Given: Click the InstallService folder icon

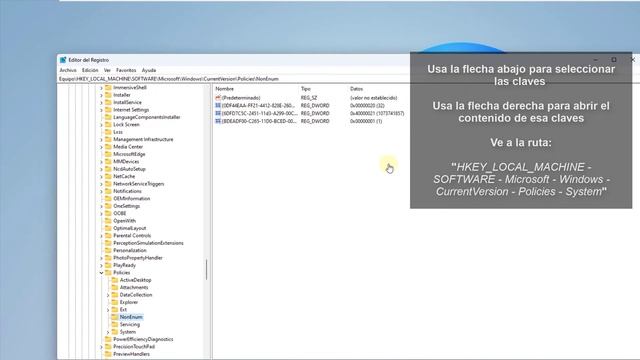Looking at the screenshot, I should [x=108, y=102].
